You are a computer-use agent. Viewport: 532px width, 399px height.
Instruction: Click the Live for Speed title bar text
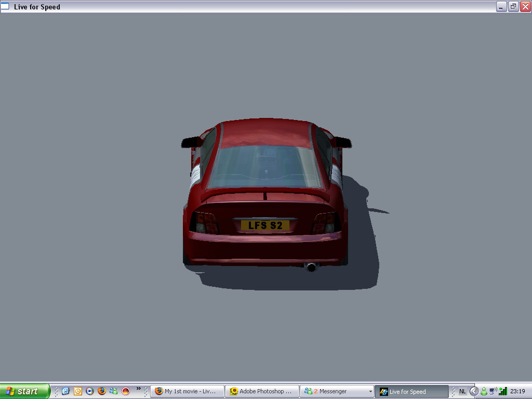click(x=37, y=7)
